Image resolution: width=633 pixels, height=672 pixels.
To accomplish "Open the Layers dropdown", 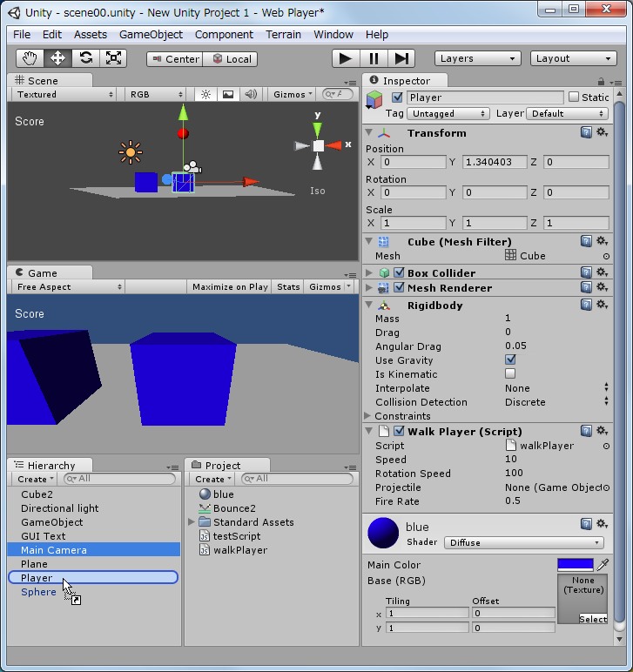I will 477,58.
